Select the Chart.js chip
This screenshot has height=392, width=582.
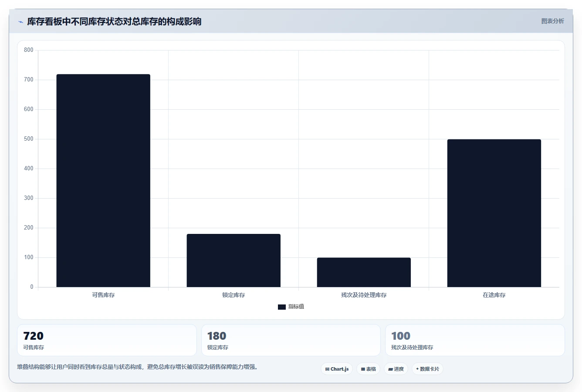coord(337,369)
